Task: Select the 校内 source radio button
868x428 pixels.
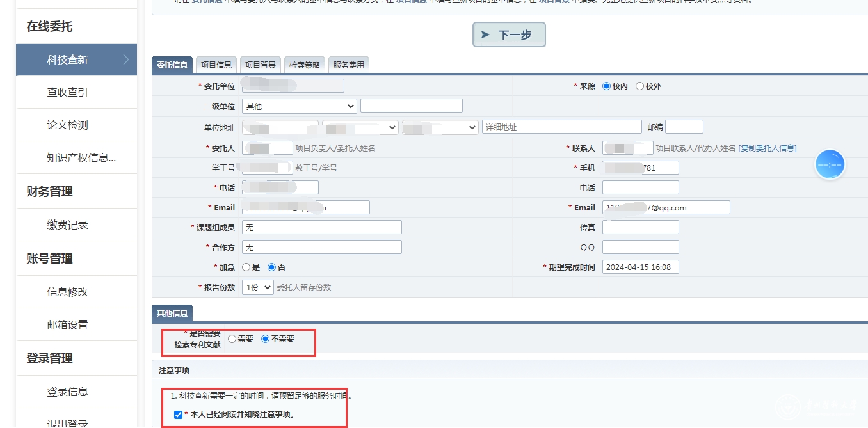Action: (606, 86)
